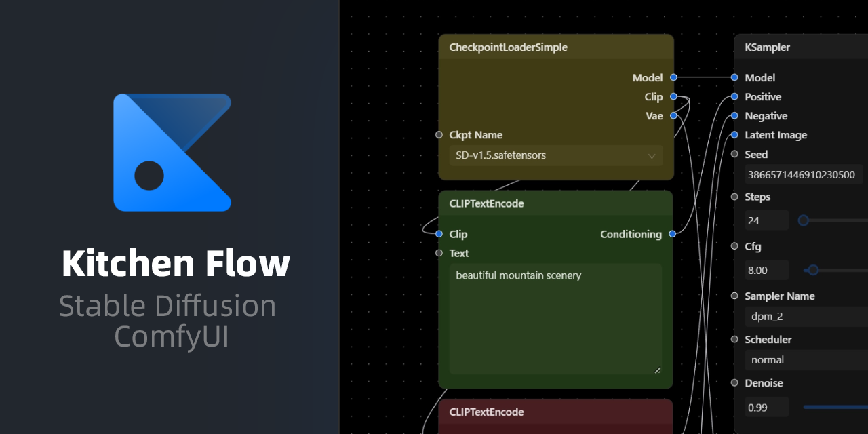Click the Model input socket on KSampler
This screenshot has width=868, height=434.
click(734, 77)
